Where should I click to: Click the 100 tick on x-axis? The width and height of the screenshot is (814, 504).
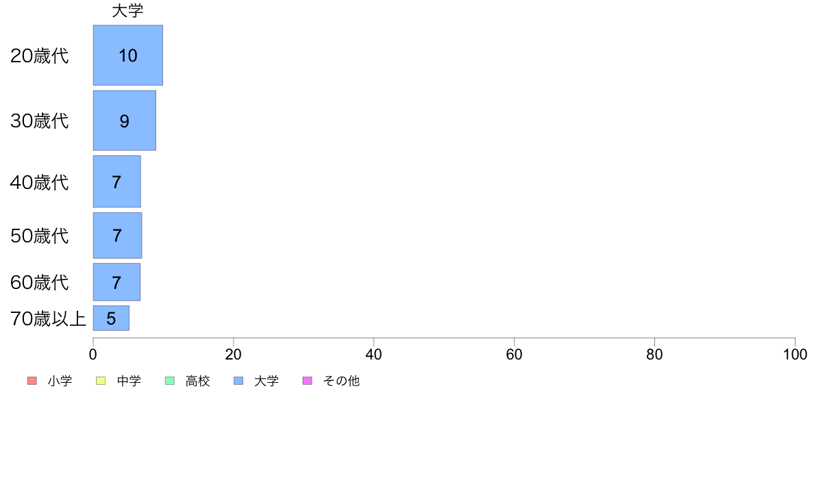point(795,355)
